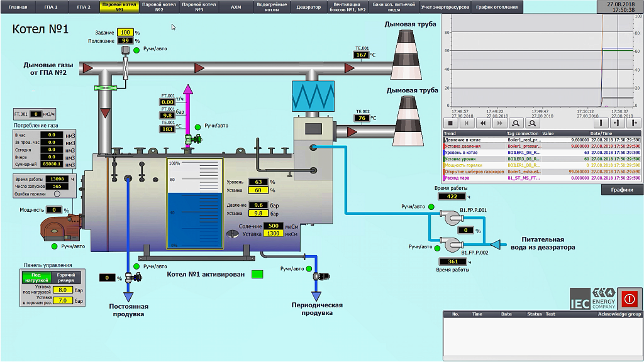Open the 'Деаэратор' tab
This screenshot has width=644, height=362.
pyautogui.click(x=308, y=7)
